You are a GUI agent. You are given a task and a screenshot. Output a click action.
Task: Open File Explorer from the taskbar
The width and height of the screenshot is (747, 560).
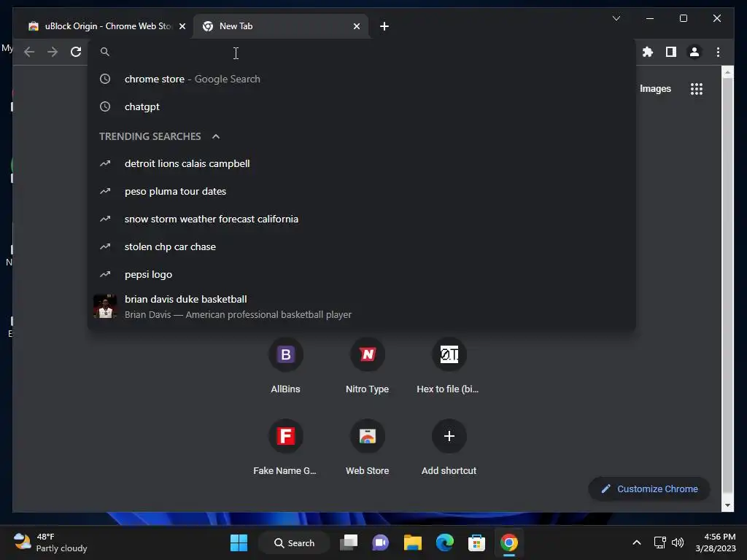pyautogui.click(x=413, y=542)
